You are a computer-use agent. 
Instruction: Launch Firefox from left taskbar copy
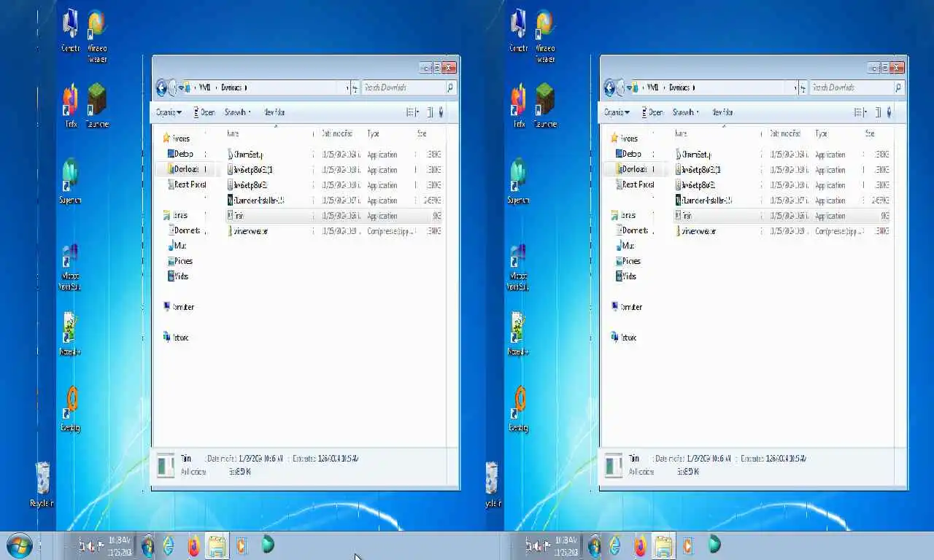[193, 545]
